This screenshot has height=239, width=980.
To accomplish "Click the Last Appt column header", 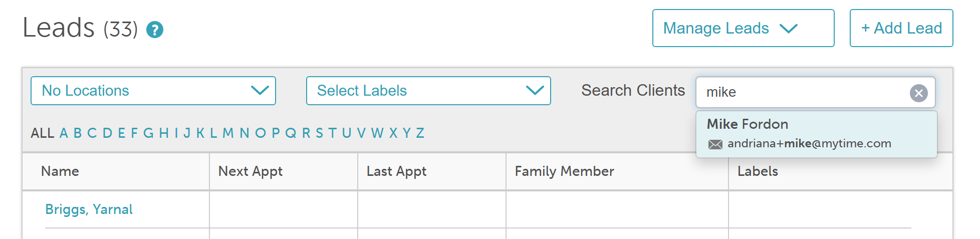I will click(x=396, y=171).
